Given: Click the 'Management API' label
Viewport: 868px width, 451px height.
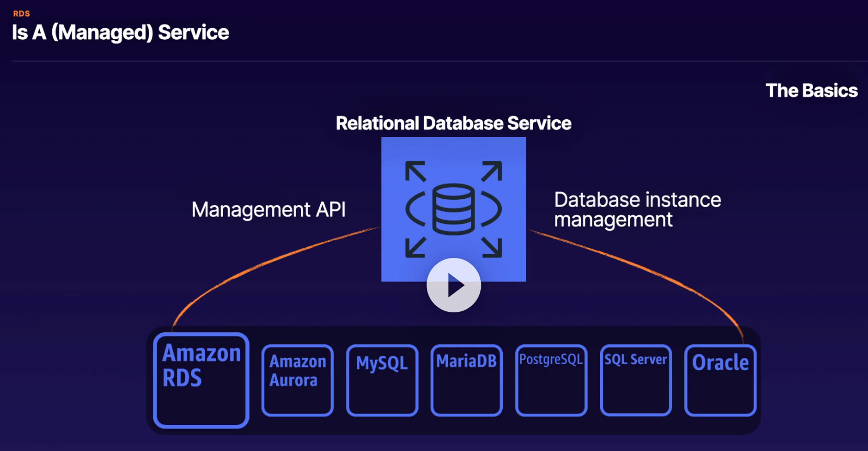Looking at the screenshot, I should coord(269,210).
